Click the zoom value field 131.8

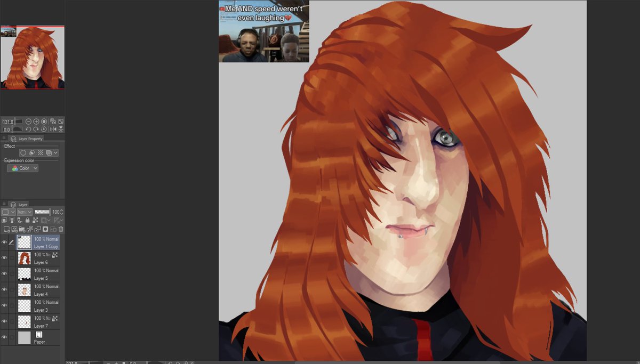[8, 122]
